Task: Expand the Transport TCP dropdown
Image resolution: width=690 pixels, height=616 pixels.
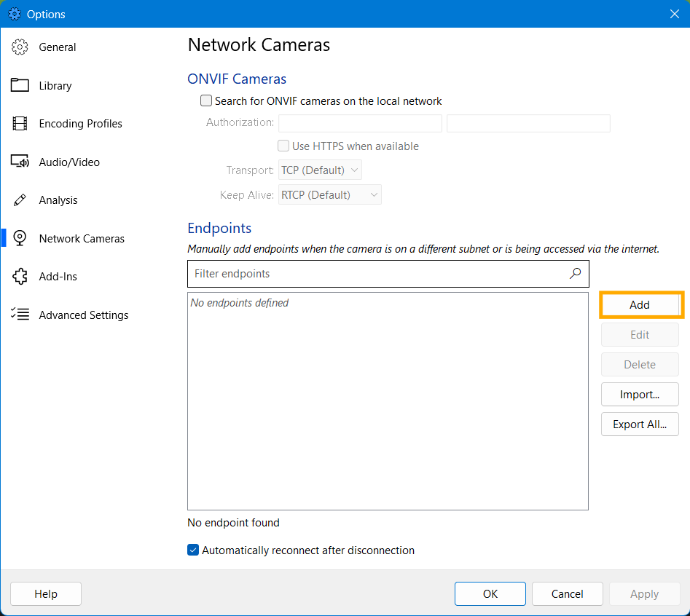Action: [x=321, y=170]
